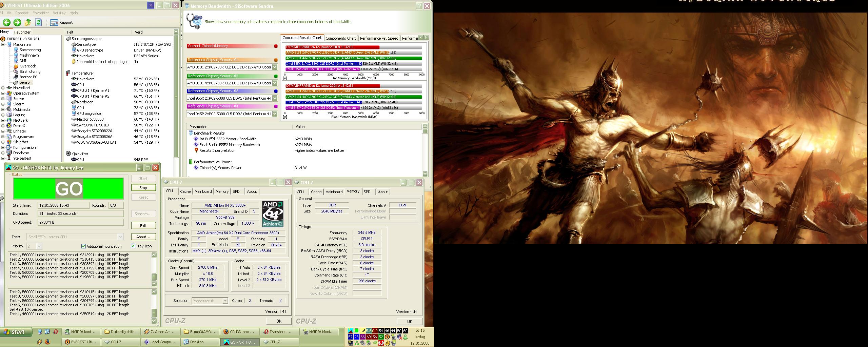Image resolution: width=868 pixels, height=347 pixels.
Task: Toggle Additional notification checkbox in ORTHOS
Action: tap(83, 246)
